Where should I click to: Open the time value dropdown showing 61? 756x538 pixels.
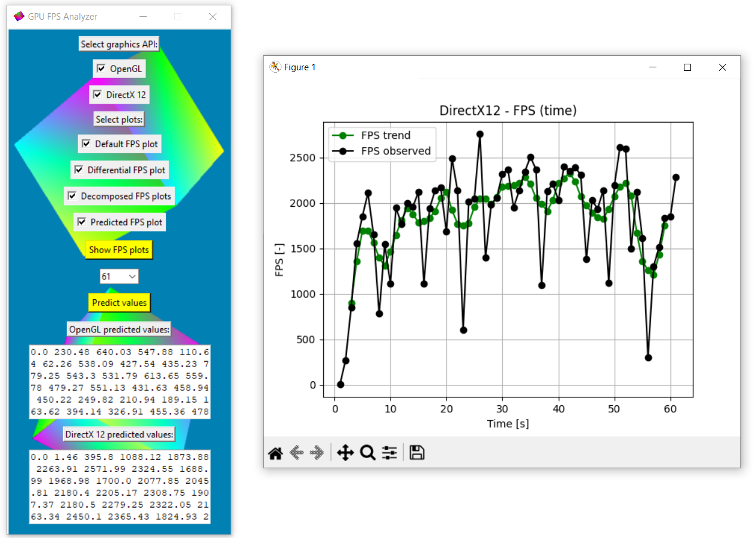[119, 276]
